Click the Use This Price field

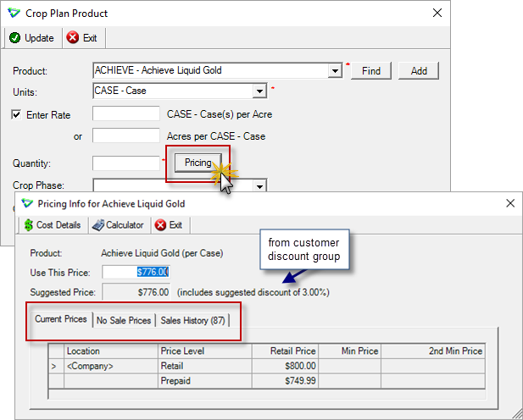pyautogui.click(x=136, y=272)
